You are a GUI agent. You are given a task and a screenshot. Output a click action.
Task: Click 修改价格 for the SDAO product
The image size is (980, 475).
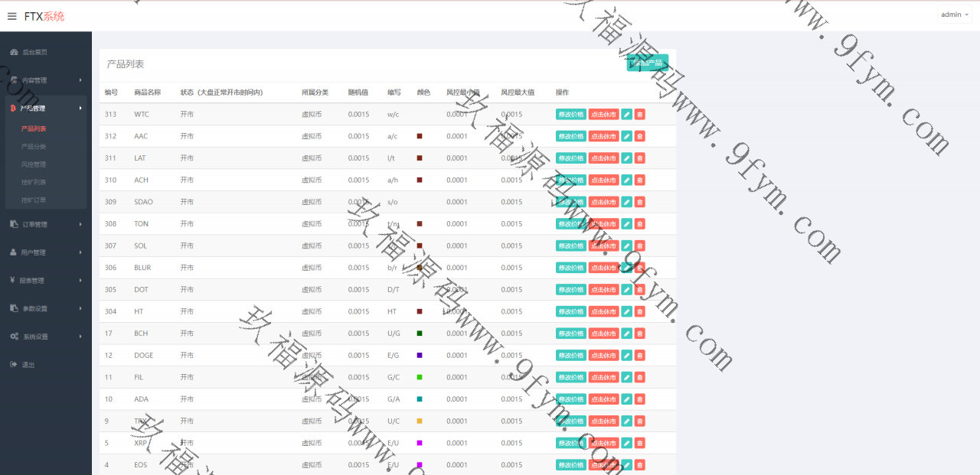[571, 202]
